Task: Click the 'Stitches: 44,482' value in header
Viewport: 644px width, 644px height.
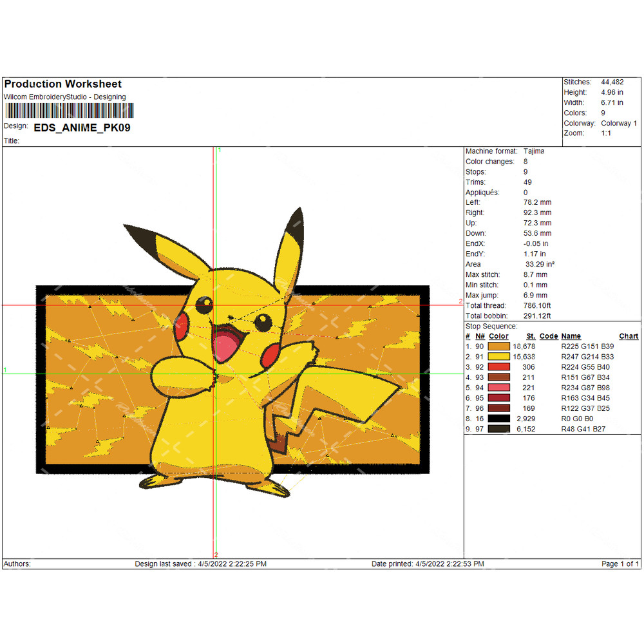Action: 612,82
